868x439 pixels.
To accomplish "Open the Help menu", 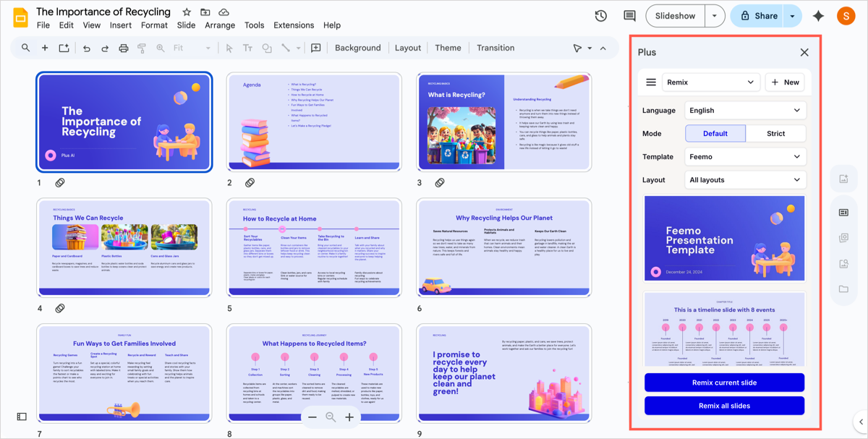I will [x=332, y=25].
